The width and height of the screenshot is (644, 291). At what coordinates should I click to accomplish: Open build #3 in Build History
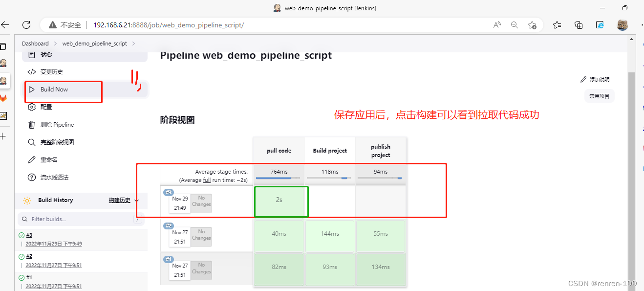tap(29, 235)
